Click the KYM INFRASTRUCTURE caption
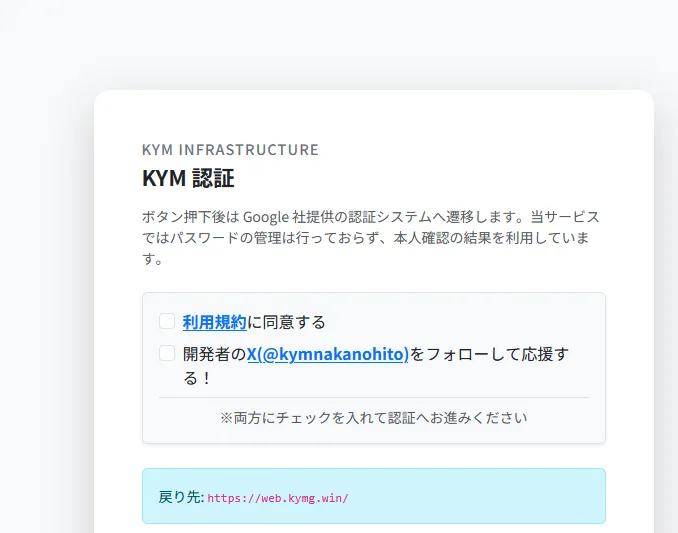 click(230, 150)
